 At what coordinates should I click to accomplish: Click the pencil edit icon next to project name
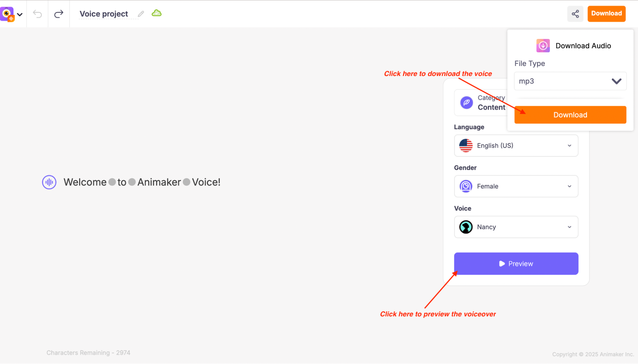pyautogui.click(x=141, y=14)
